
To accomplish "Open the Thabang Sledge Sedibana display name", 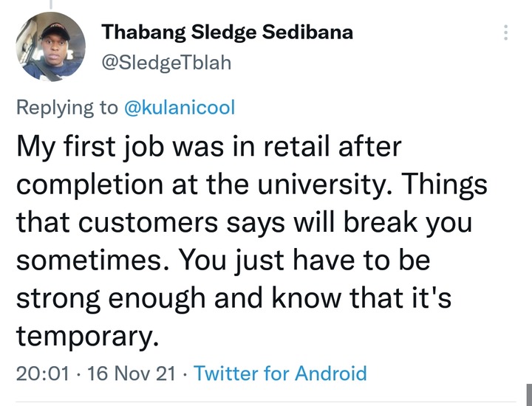I will [x=228, y=33].
